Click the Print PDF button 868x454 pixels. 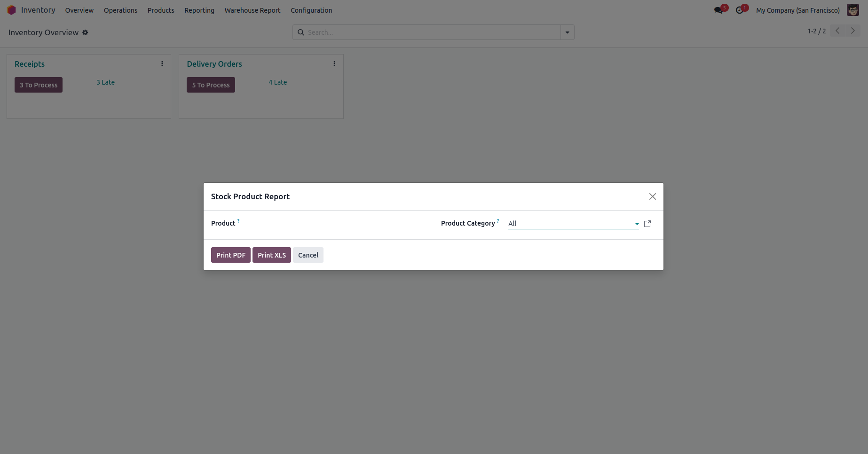pos(231,255)
